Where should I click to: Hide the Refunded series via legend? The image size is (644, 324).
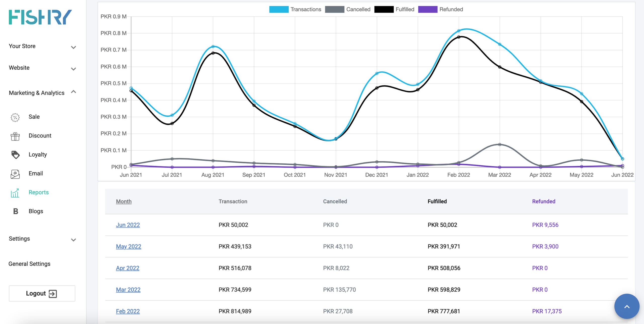[x=440, y=10]
